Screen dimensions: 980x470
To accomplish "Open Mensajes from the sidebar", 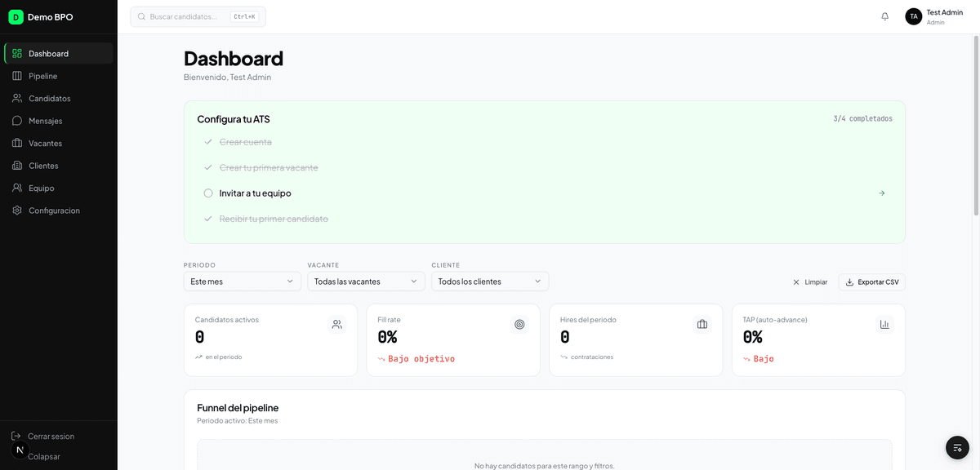I will (x=59, y=121).
